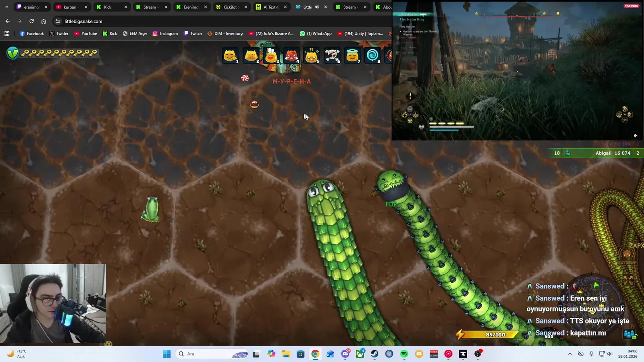Show hidden system tray icons
The image size is (644, 362).
coord(570,354)
